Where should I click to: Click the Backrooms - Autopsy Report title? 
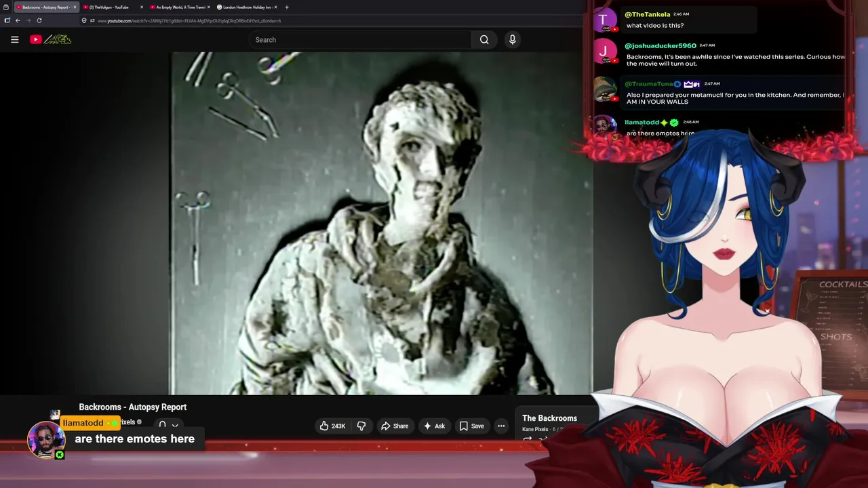pyautogui.click(x=133, y=407)
